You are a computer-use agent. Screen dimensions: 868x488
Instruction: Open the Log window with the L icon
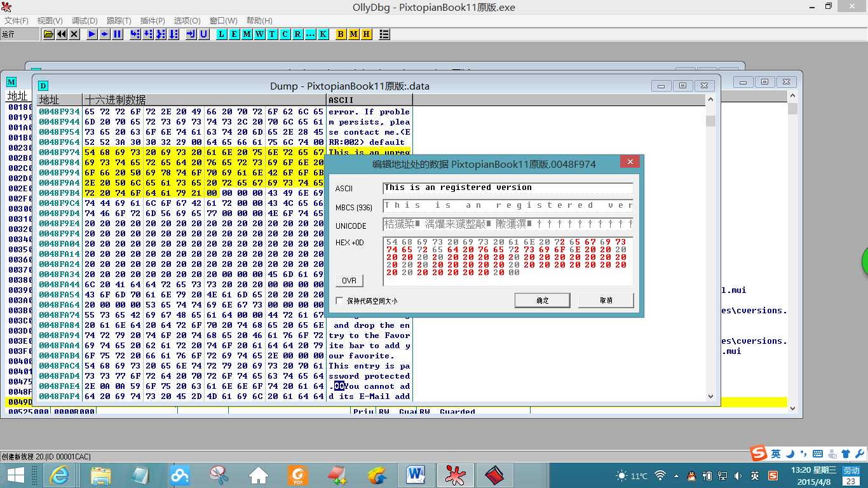222,34
